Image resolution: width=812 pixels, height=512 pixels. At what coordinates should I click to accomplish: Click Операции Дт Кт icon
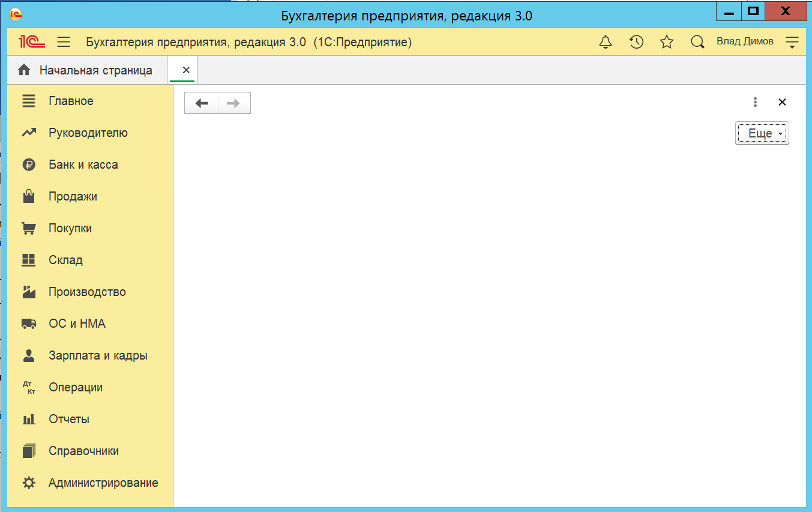pos(29,387)
